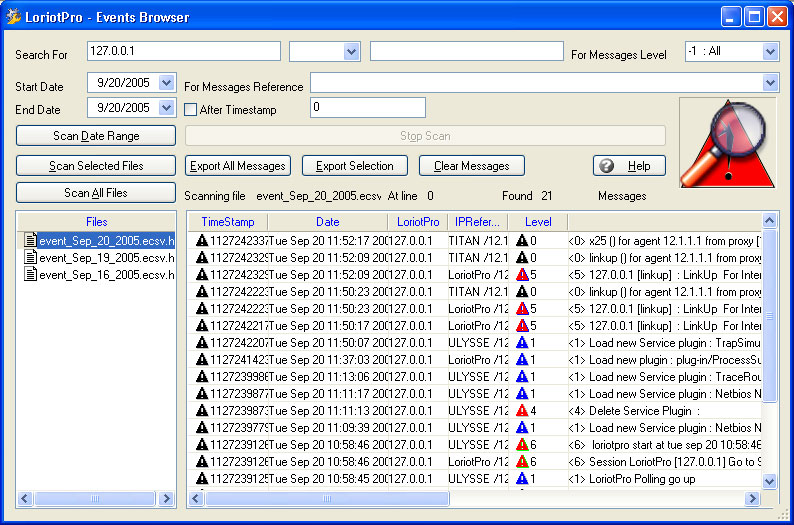The width and height of the screenshot is (794, 525).
Task: Click the LoriotPro app icon in title bar
Action: point(13,16)
